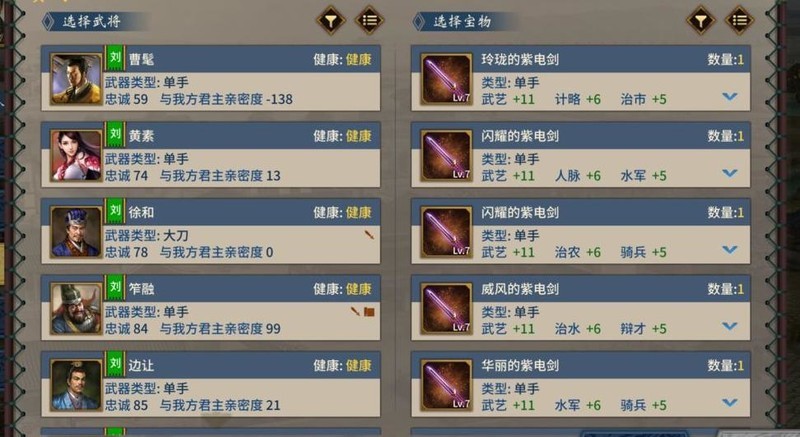Viewport: 800px width, 437px height.
Task: Click the 华丽的紫电剑 sword icon
Action: point(446,385)
